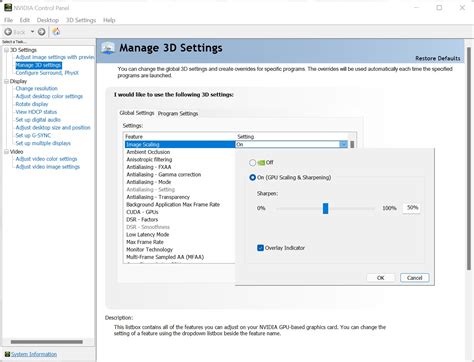Select Antialiasing - Gamma correction row
Viewport: 474px width, 362px height.
click(x=180, y=174)
